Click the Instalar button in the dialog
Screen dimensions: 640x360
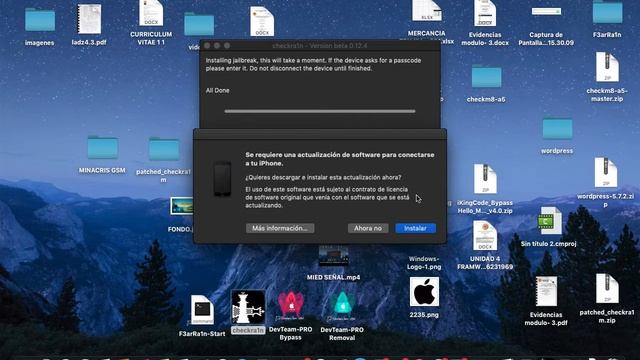tap(415, 228)
